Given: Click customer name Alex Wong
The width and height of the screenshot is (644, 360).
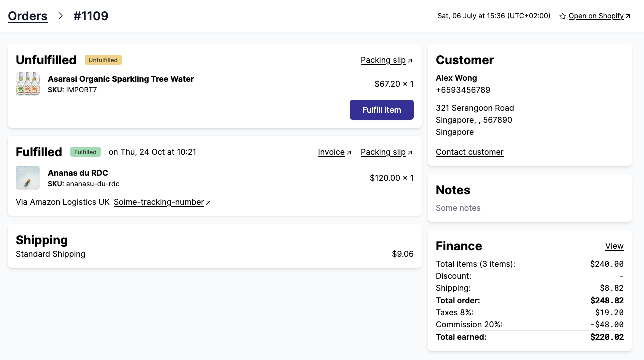Looking at the screenshot, I should point(456,78).
